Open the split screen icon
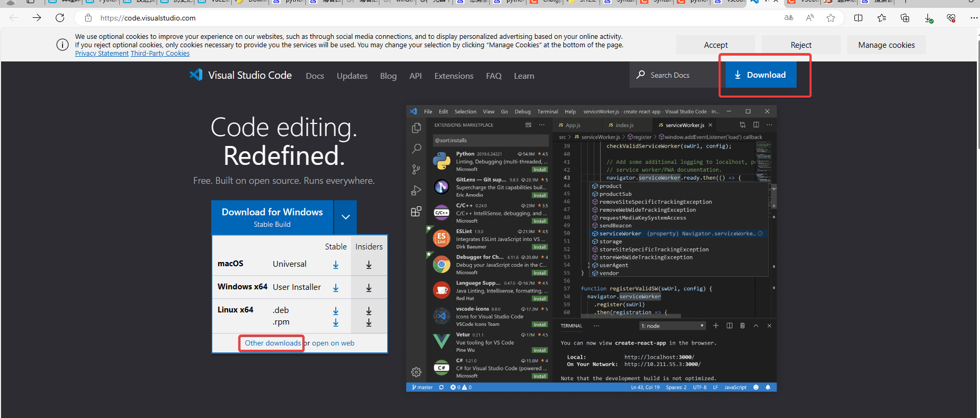The width and height of the screenshot is (980, 418). click(x=859, y=18)
